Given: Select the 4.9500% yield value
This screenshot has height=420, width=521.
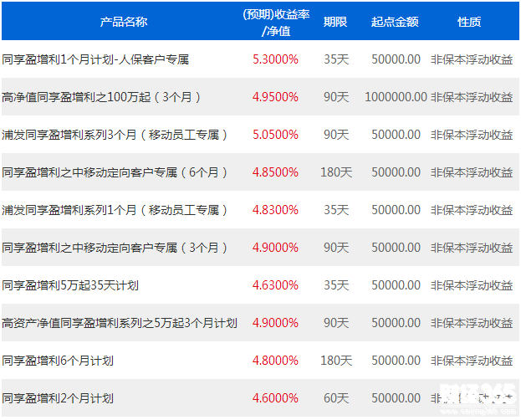Looking at the screenshot, I should (275, 97).
